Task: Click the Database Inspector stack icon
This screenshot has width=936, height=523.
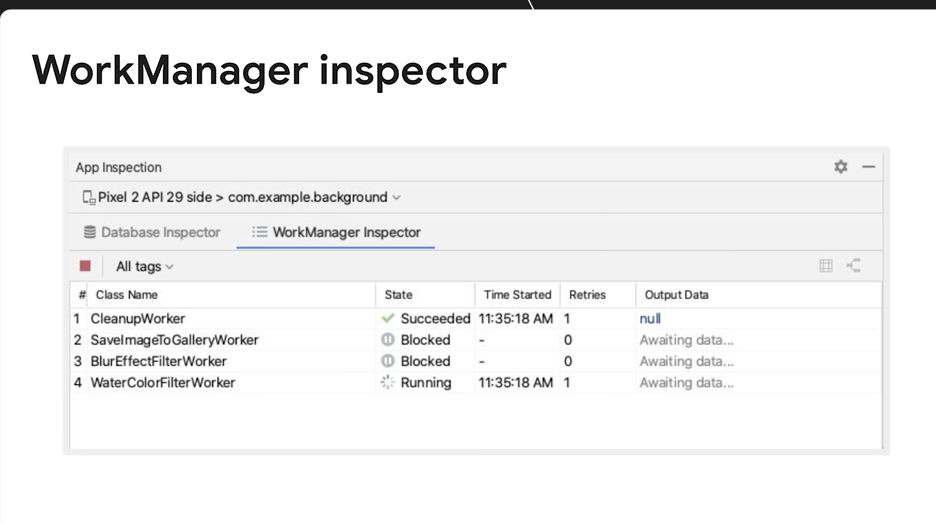Action: (90, 232)
